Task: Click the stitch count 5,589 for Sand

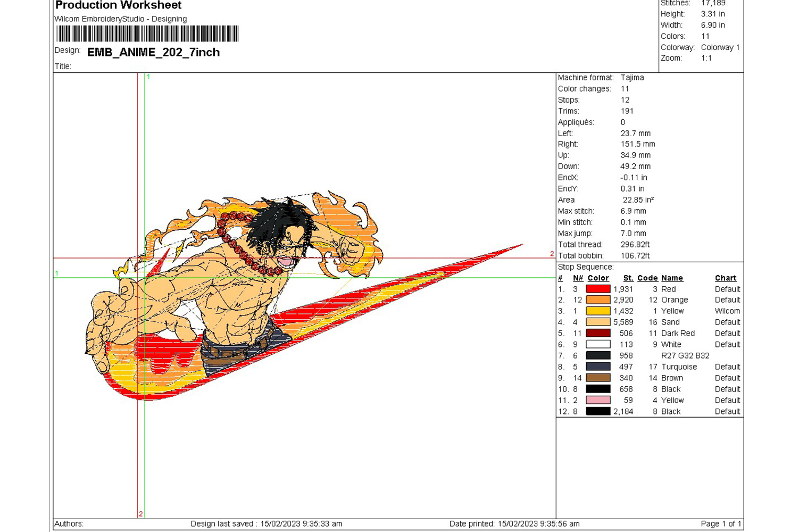Action: pyautogui.click(x=623, y=322)
